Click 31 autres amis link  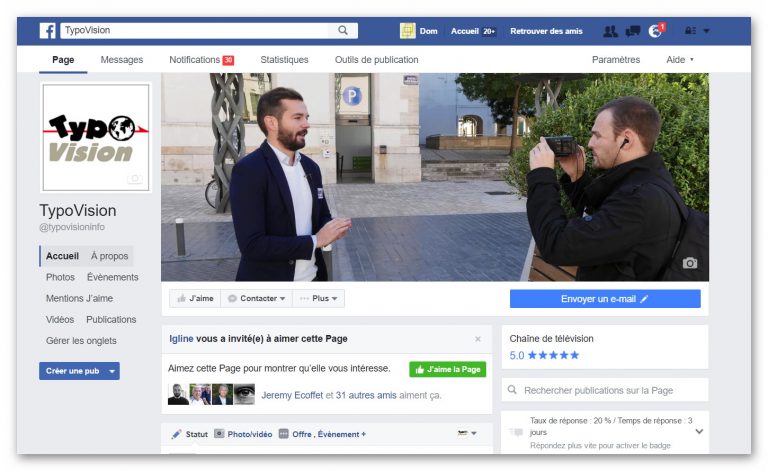tap(366, 395)
